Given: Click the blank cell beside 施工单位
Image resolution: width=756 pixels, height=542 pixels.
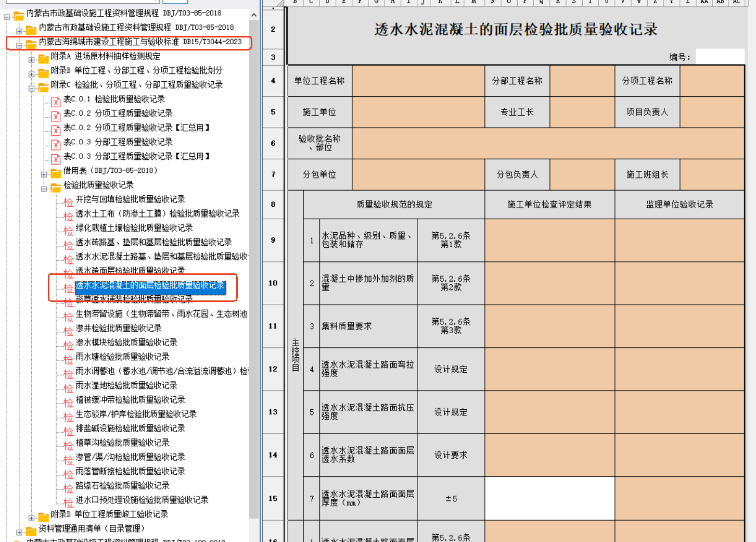Looking at the screenshot, I should tap(418, 112).
